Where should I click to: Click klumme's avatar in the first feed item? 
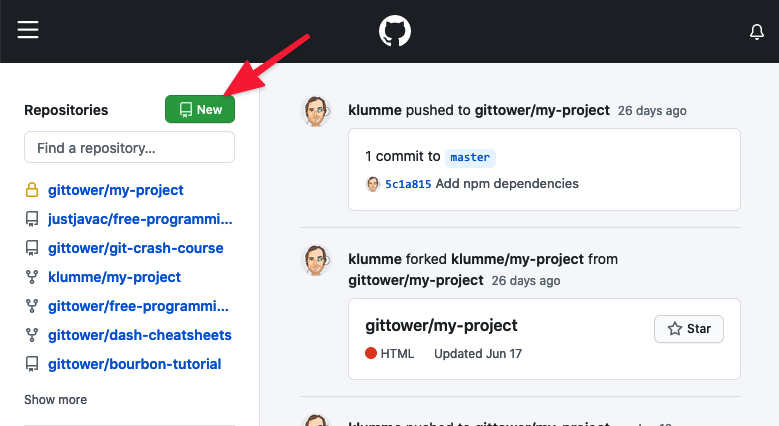[x=317, y=111]
